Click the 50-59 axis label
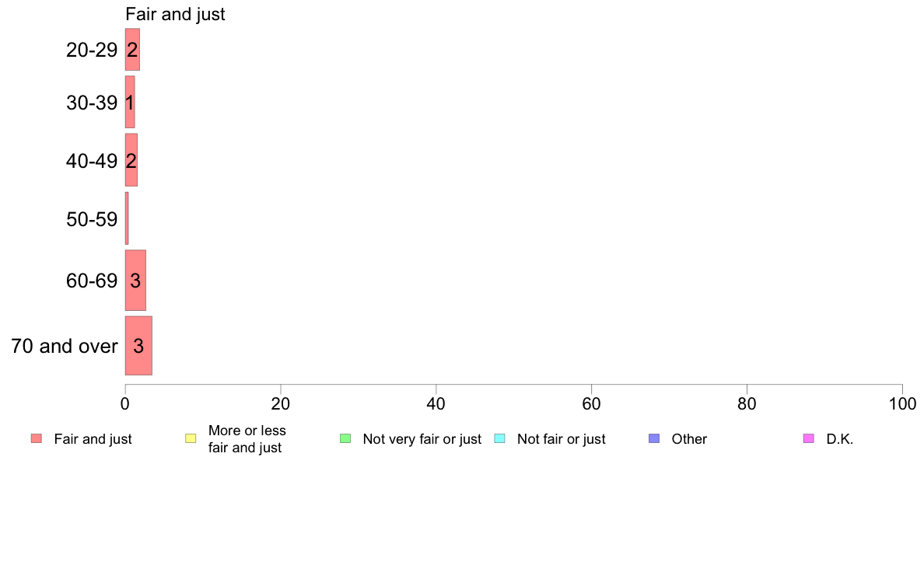The height and width of the screenshot is (572, 924). (92, 219)
